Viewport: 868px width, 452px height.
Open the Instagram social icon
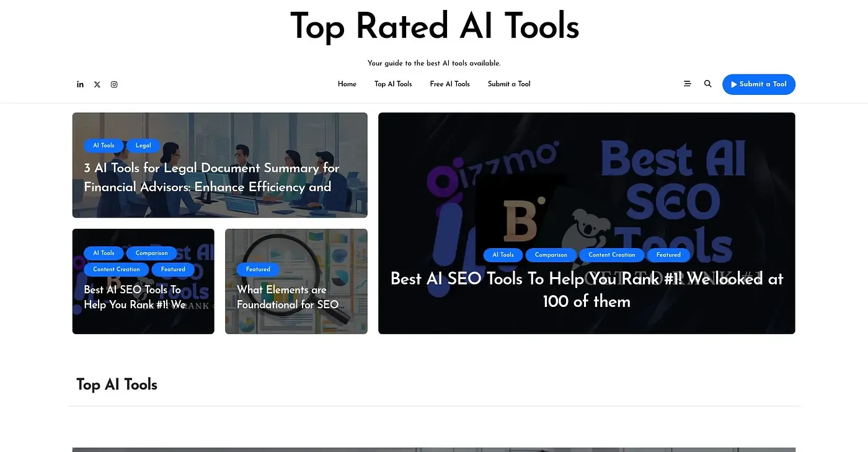click(114, 84)
